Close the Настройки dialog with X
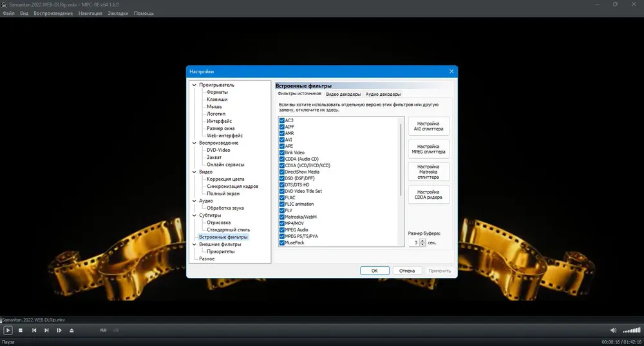 coord(451,71)
